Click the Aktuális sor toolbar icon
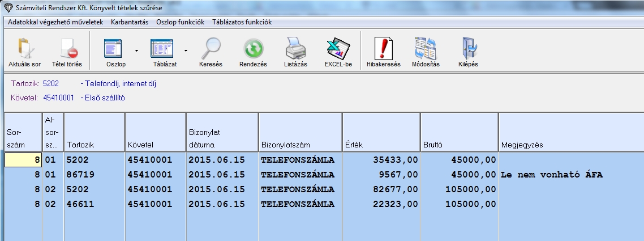The width and height of the screenshot is (644, 241). pos(25,49)
